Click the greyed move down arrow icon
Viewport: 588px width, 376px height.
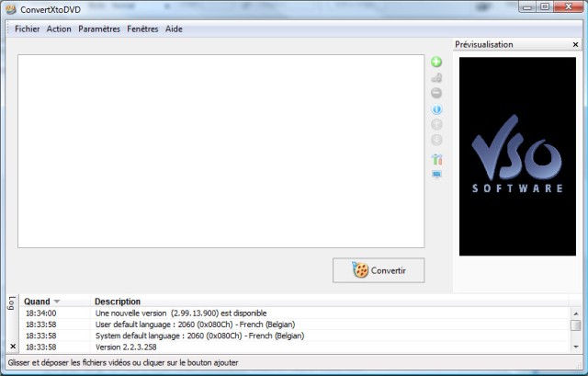pos(436,140)
